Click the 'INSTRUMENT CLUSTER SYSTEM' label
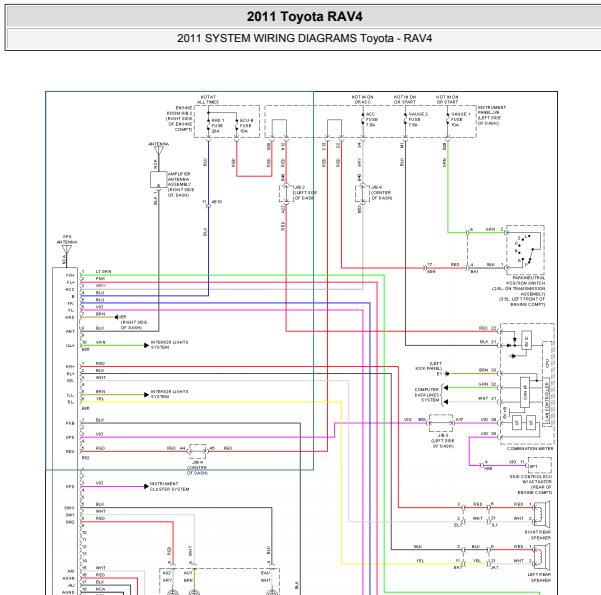Screen dimensions: 601x595 (169, 486)
